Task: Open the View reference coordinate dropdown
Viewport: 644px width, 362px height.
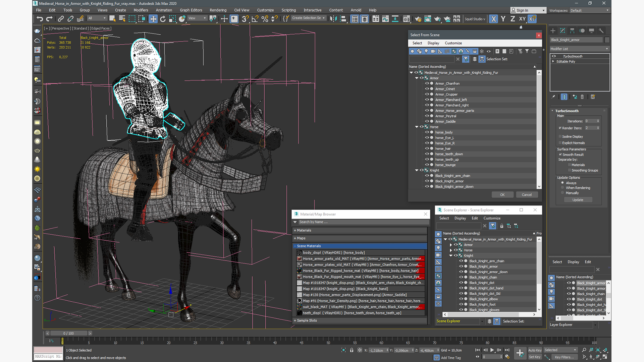Action: click(x=197, y=18)
